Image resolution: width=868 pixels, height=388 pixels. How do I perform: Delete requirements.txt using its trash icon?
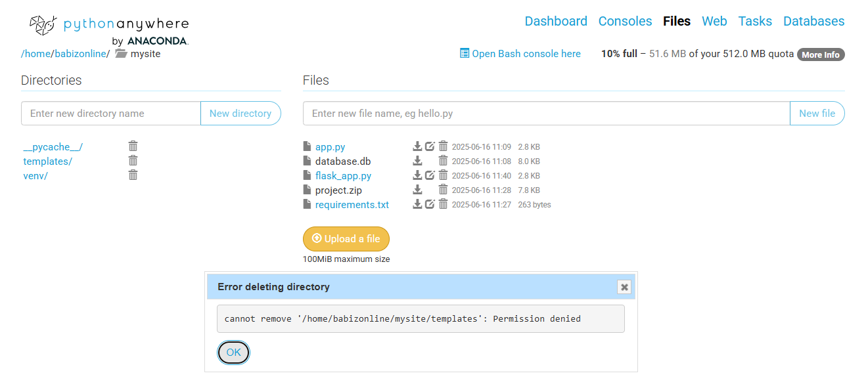[x=443, y=204]
